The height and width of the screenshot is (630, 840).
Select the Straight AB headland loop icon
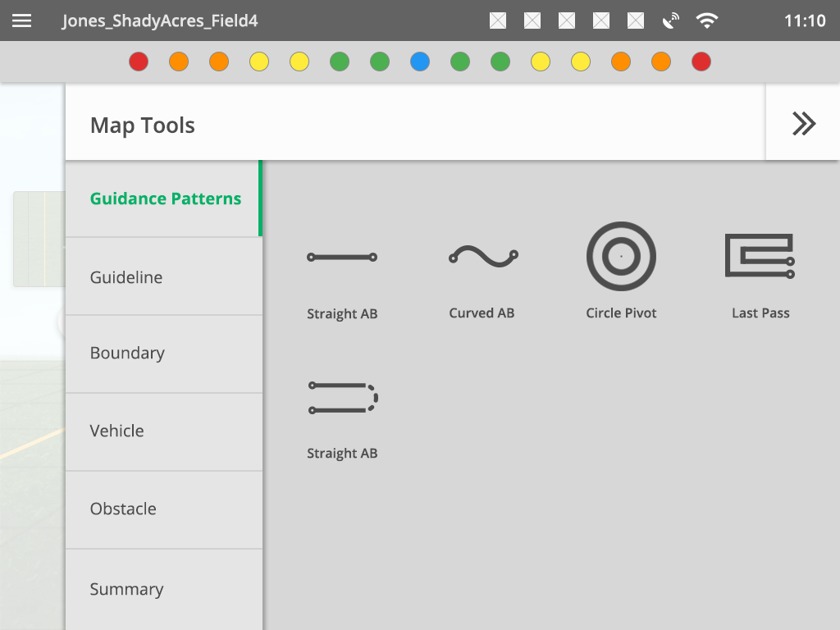[x=342, y=398]
